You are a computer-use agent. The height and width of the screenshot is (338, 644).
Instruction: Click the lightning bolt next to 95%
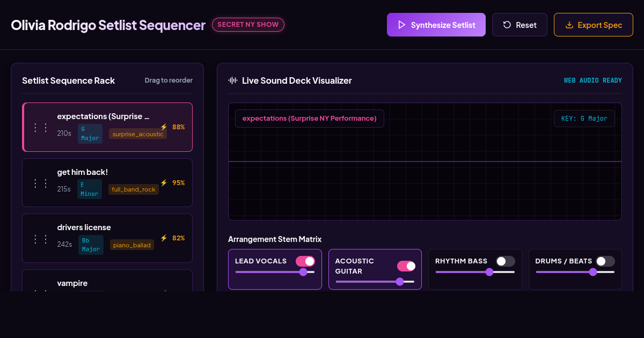tap(164, 183)
